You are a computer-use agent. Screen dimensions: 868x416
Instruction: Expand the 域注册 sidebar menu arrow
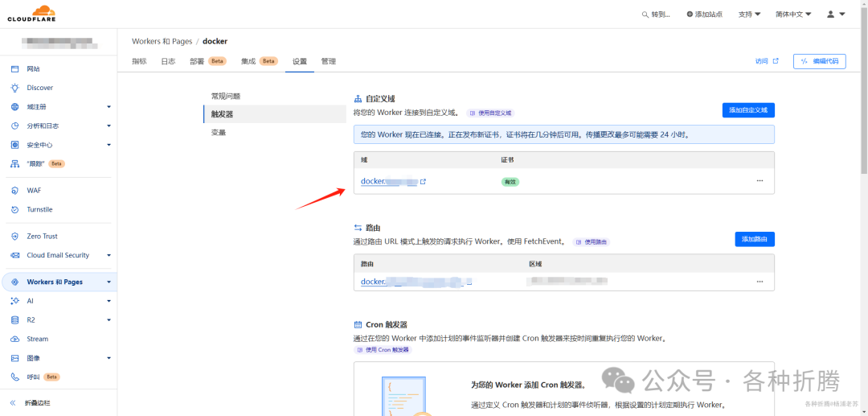click(x=109, y=107)
